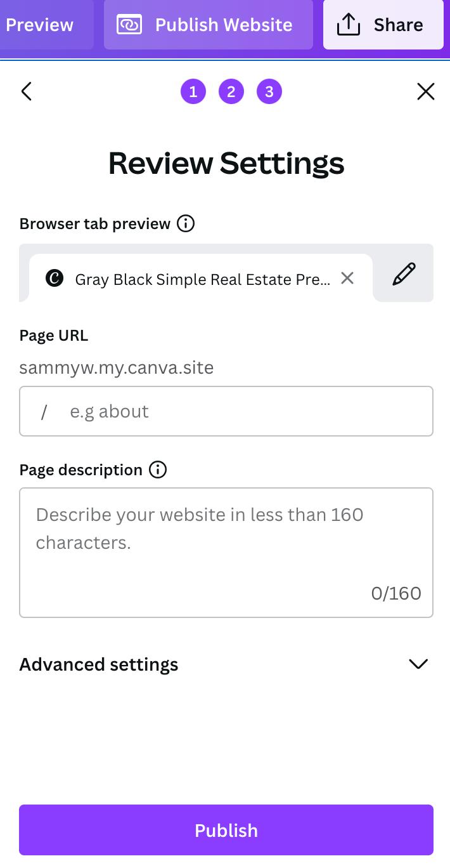Focus the Page URL input field
Viewport: 450px width, 868px height.
[x=241, y=411]
